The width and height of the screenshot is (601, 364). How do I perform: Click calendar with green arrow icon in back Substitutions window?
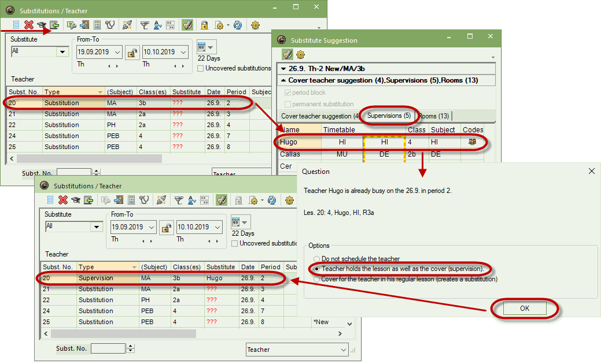pos(54,25)
